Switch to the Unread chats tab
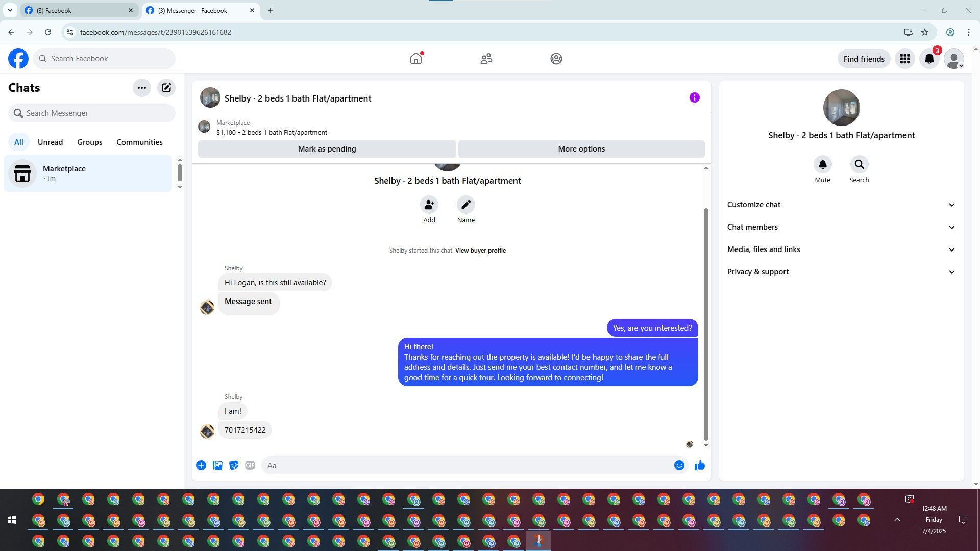 tap(50, 142)
